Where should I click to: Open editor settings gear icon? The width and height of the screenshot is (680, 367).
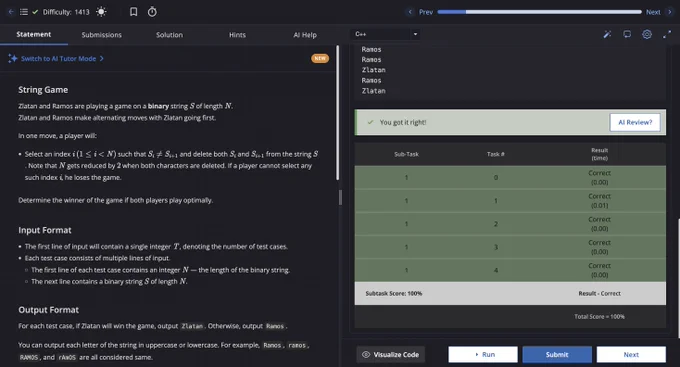(x=647, y=34)
